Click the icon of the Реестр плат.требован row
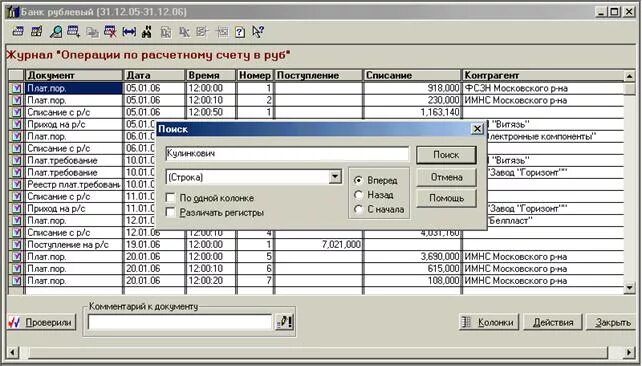The width and height of the screenshot is (642, 366). click(x=16, y=185)
